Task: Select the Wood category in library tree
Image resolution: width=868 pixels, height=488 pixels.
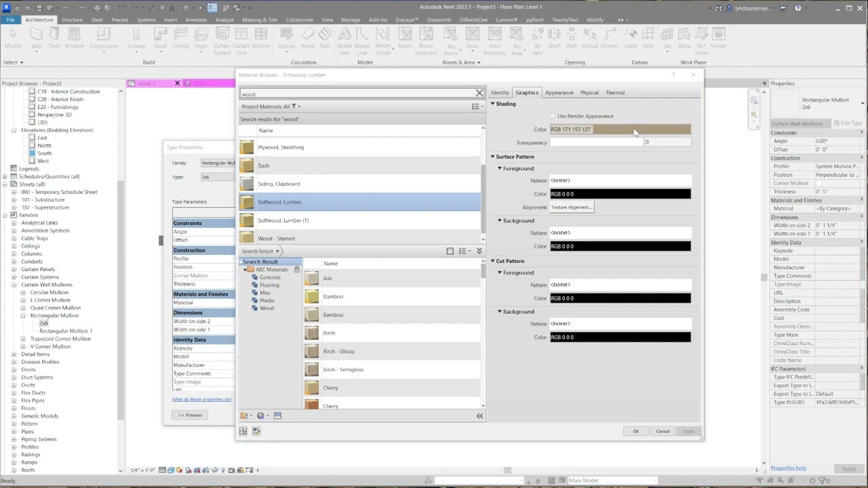Action: pos(267,308)
